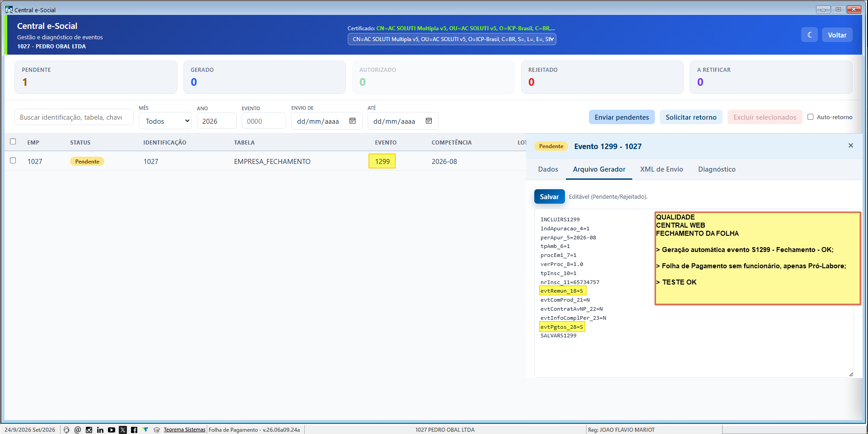Screen dimensions: 868x434
Task: Switch to the Arquivo Gerador tab
Action: [x=599, y=169]
